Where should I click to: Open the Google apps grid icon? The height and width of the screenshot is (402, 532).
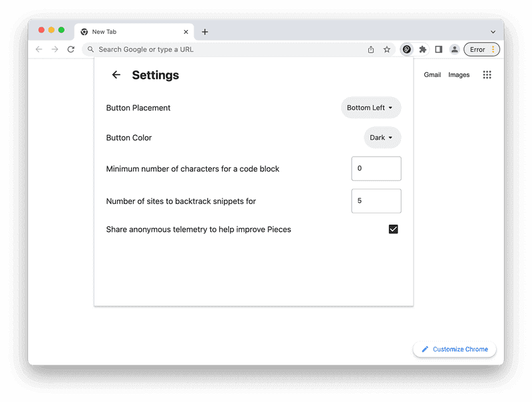click(487, 74)
